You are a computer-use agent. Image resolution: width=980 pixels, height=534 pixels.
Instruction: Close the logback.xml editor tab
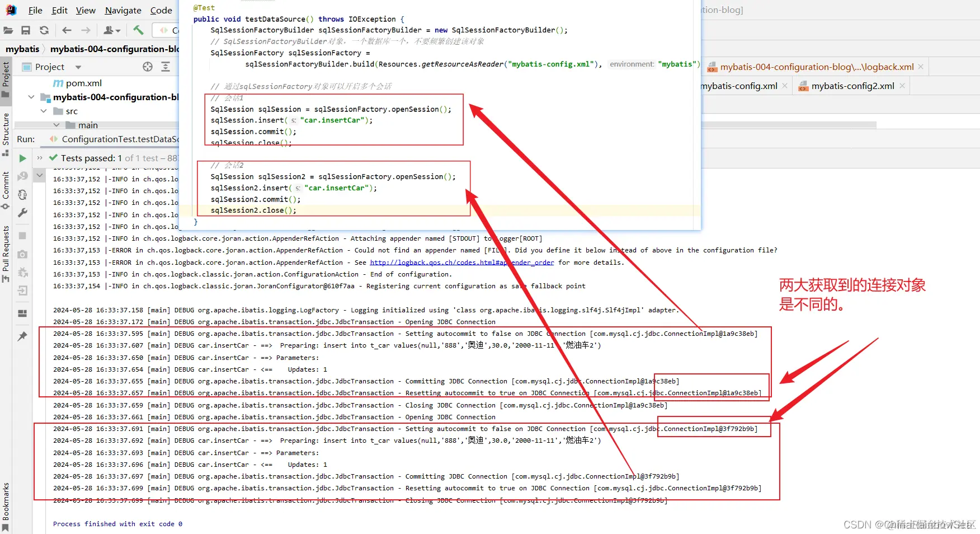click(921, 67)
